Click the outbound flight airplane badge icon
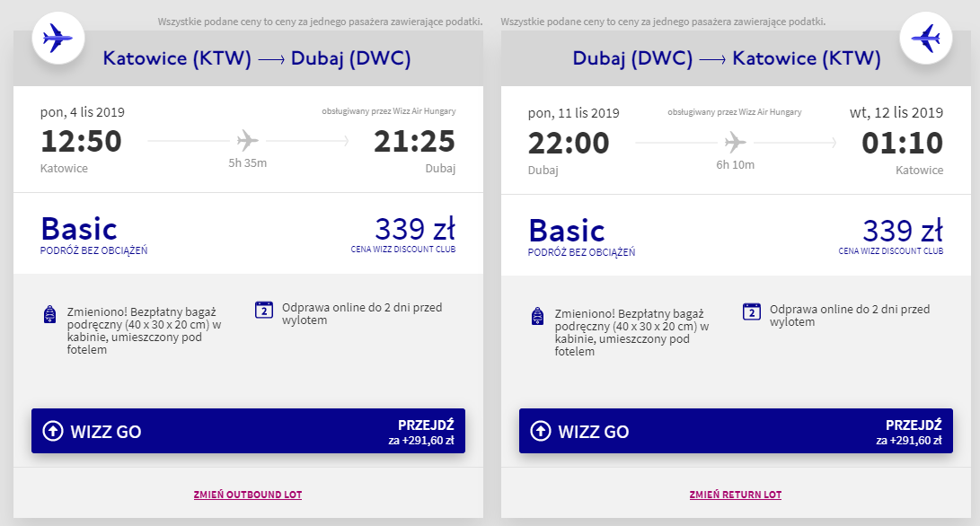 click(57, 39)
